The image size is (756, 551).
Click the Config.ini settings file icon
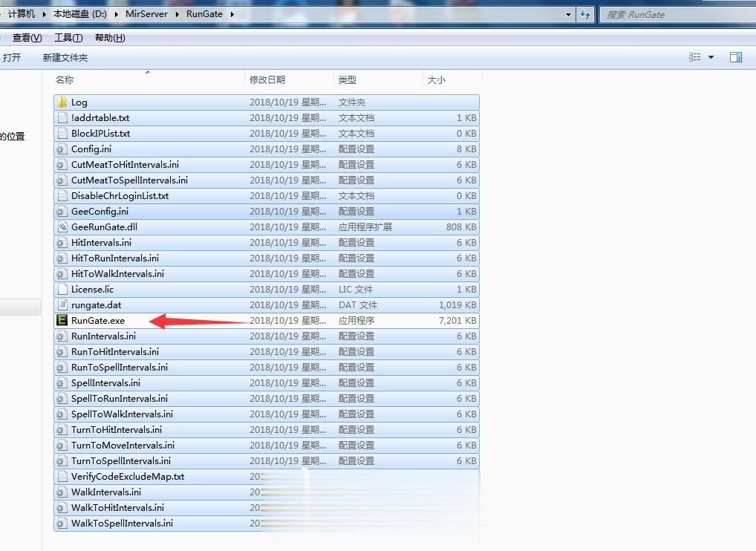(62, 149)
